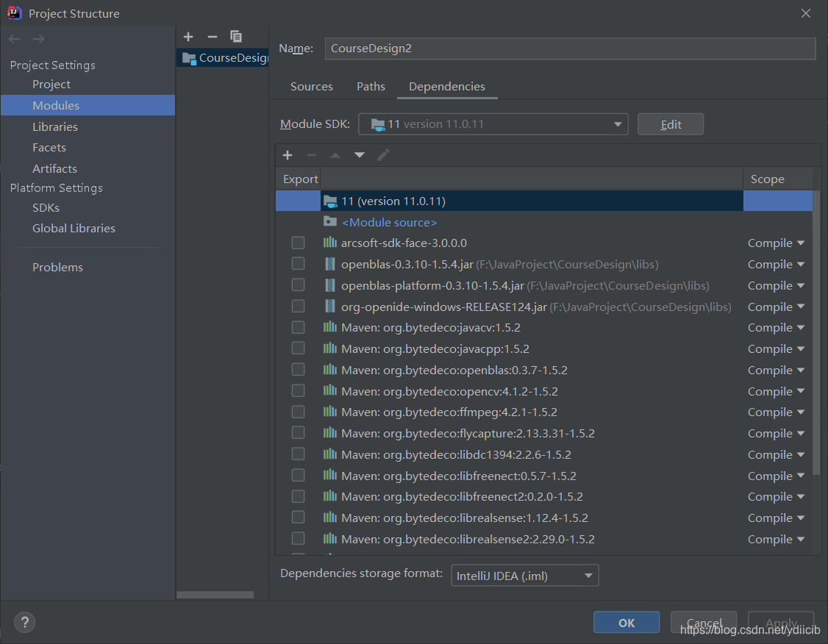The width and height of the screenshot is (828, 644).
Task: Click the Scope column header
Action: (777, 179)
